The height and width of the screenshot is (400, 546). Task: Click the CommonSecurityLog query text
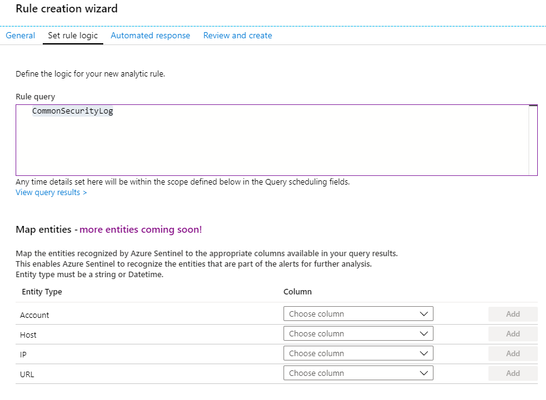click(72, 111)
